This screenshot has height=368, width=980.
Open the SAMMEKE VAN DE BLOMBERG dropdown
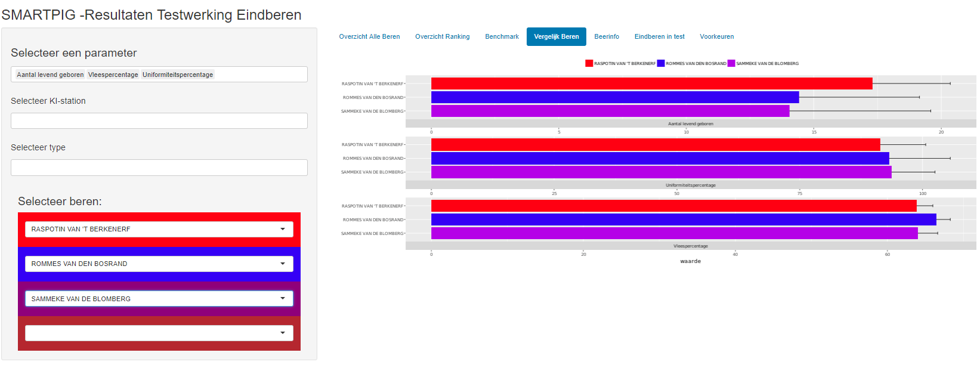click(159, 298)
